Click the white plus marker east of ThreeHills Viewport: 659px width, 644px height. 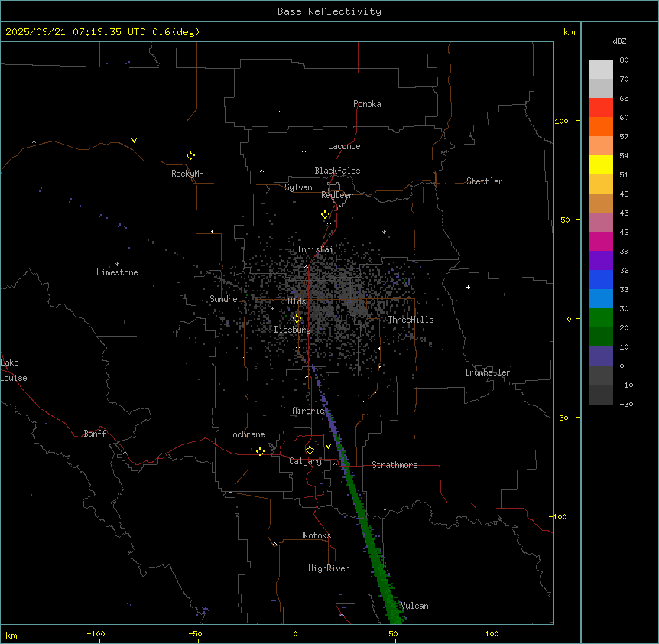pyautogui.click(x=468, y=287)
